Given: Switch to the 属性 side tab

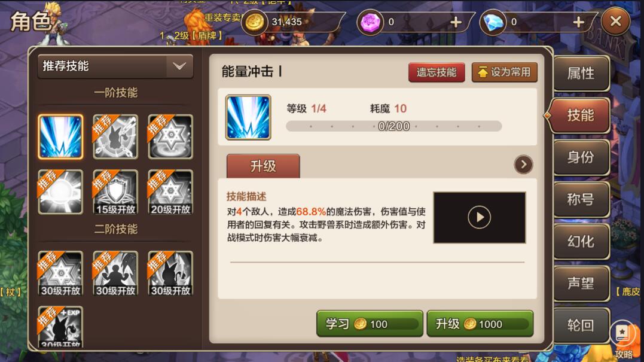Looking at the screenshot, I should [581, 74].
